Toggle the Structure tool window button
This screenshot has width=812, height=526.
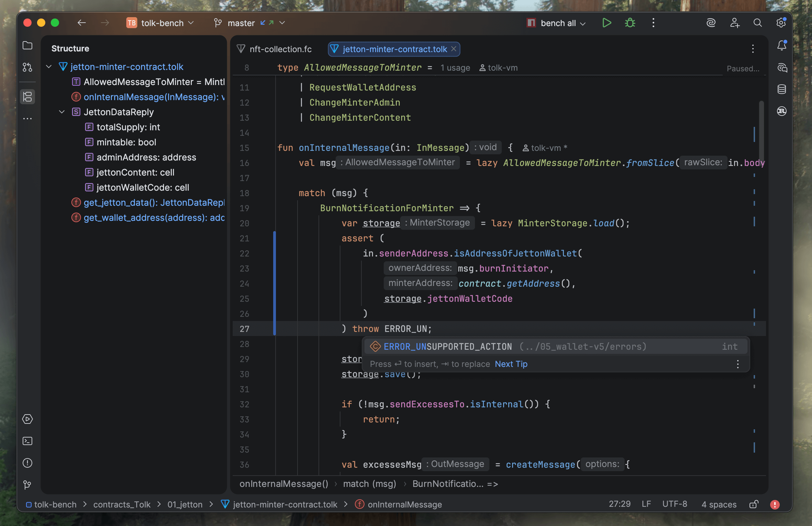pos(27,97)
